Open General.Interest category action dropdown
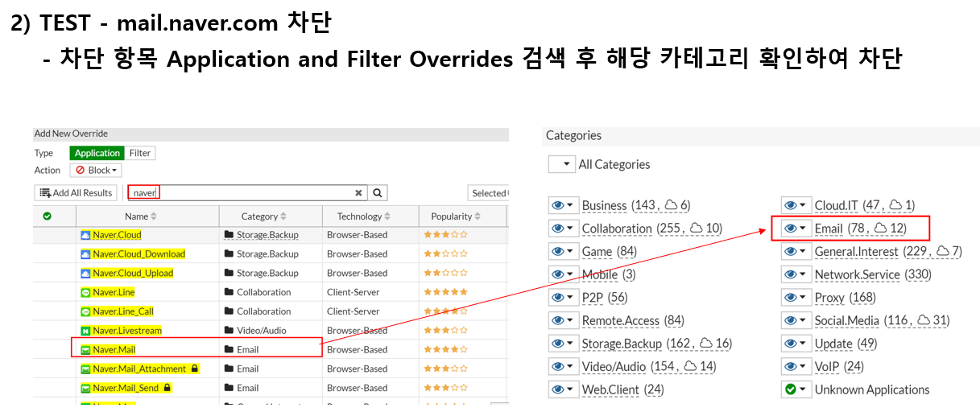Image resolution: width=980 pixels, height=412 pixels. coord(796,252)
